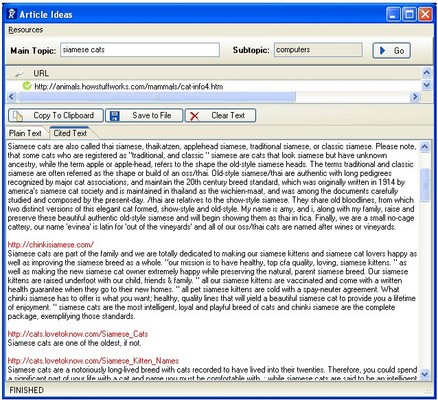This screenshot has width=438, height=400.
Task: Open the Resources menu
Action: (x=26, y=30)
